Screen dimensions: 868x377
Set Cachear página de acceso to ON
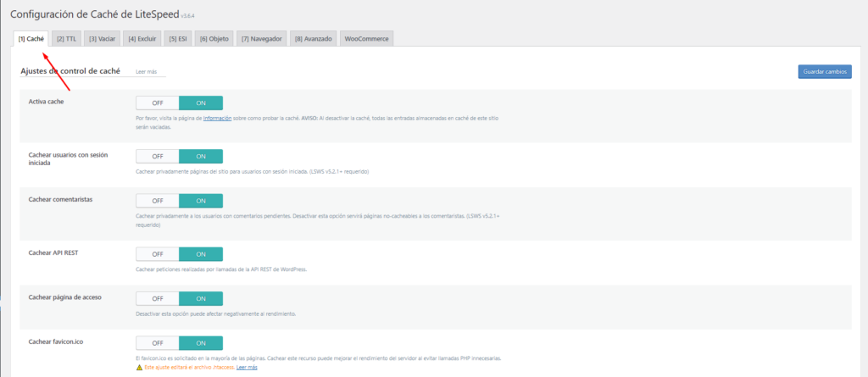pyautogui.click(x=201, y=298)
